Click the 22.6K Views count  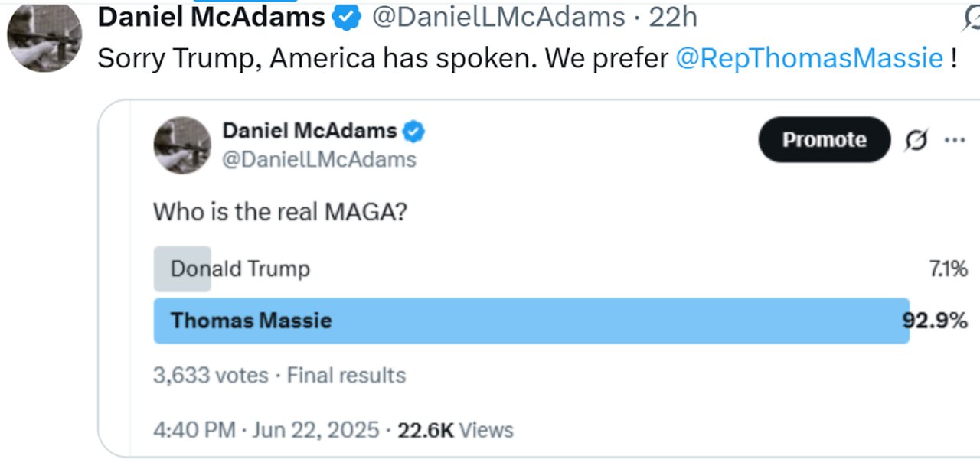click(x=456, y=430)
